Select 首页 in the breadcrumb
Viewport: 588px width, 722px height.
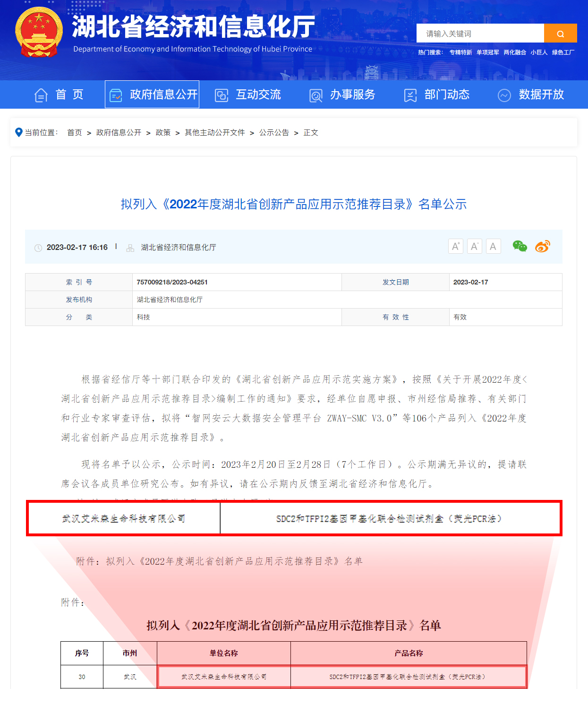(75, 133)
